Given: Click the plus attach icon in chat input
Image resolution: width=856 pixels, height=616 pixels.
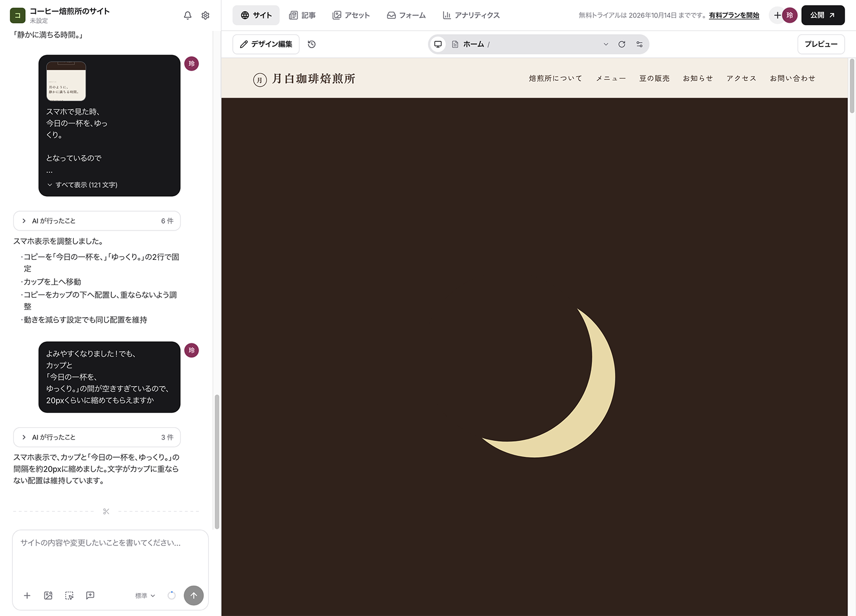Looking at the screenshot, I should pos(27,596).
